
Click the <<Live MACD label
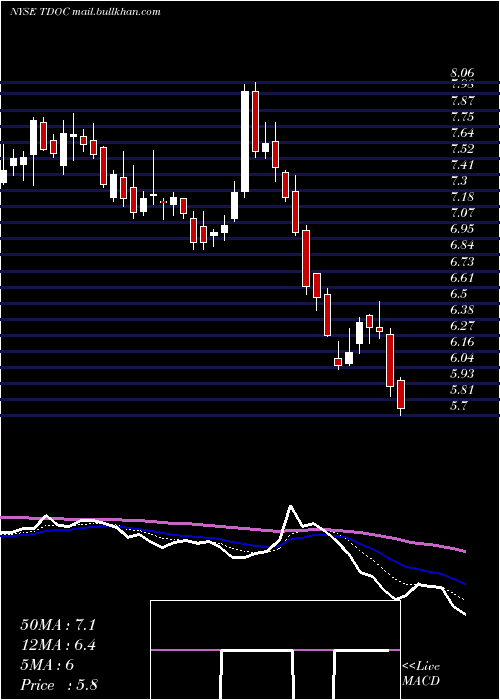click(x=421, y=674)
